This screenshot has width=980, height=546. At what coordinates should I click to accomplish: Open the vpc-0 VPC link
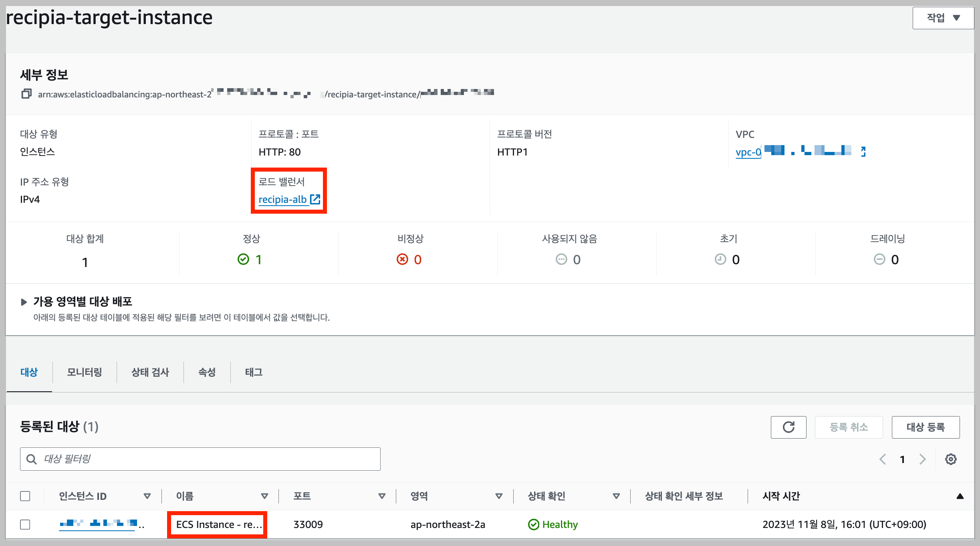point(748,152)
